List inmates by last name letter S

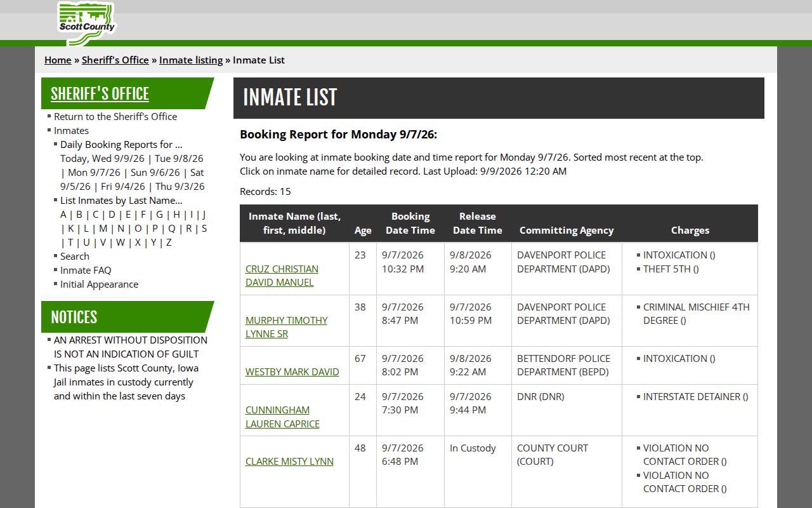click(x=204, y=228)
